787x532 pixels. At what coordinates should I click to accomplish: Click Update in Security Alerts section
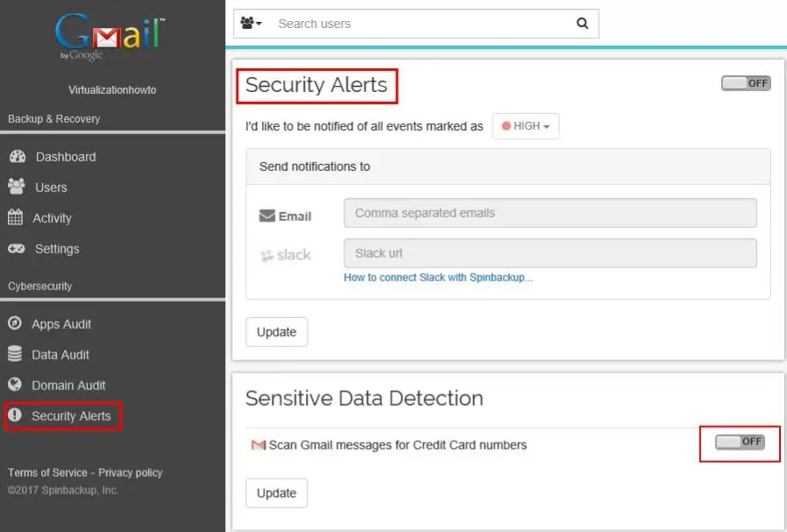[276, 331]
